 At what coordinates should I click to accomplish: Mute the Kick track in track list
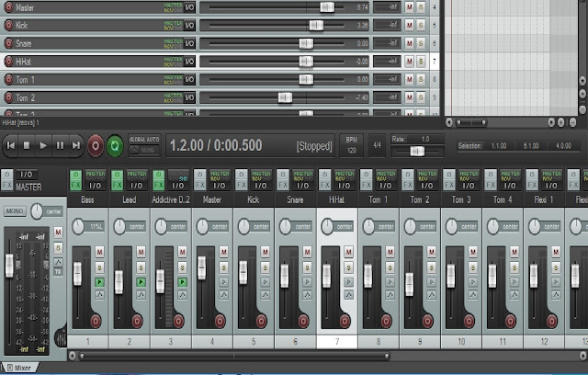[x=410, y=26]
